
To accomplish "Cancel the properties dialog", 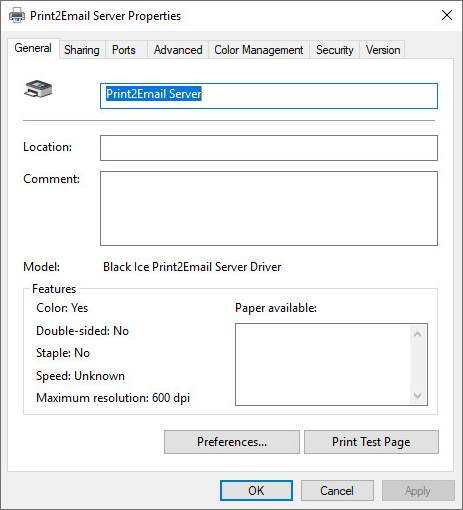I will (x=337, y=491).
